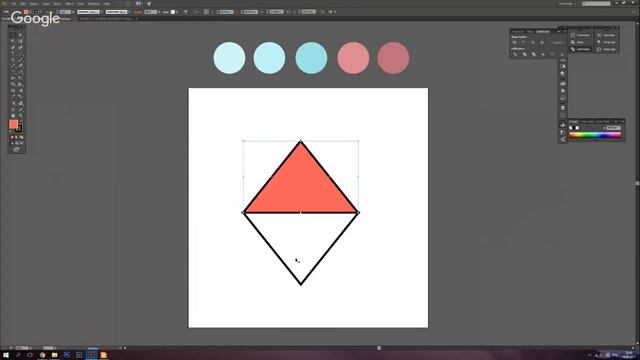Open the Effect menu

pos(69,4)
